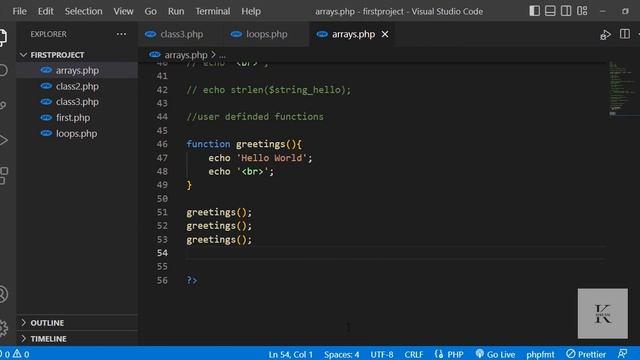
Task: Click the '//user definded functions' comment
Action: (255, 117)
